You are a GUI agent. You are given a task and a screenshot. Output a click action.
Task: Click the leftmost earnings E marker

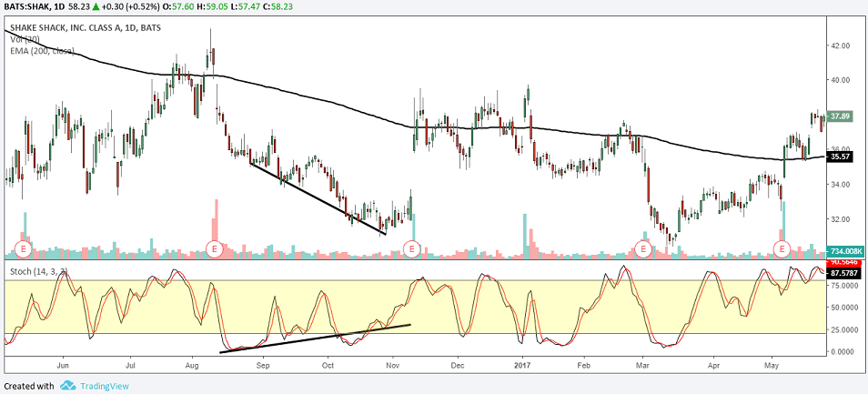click(x=22, y=248)
